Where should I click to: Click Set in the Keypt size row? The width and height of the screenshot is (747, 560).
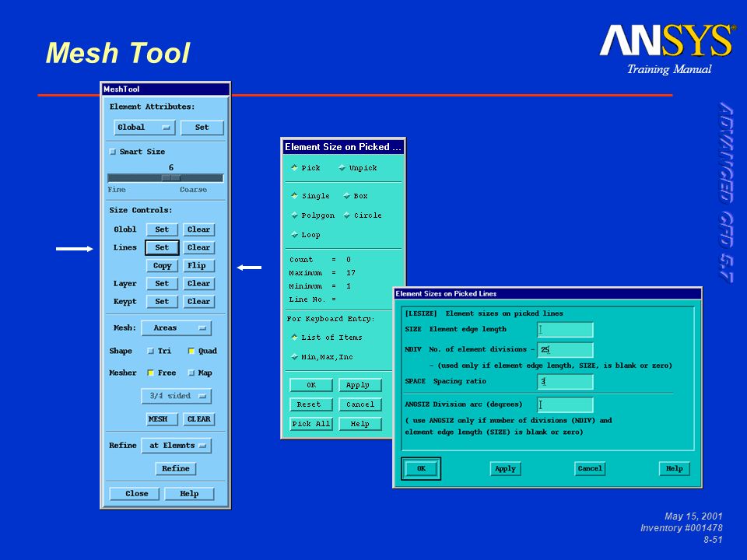pyautogui.click(x=162, y=302)
